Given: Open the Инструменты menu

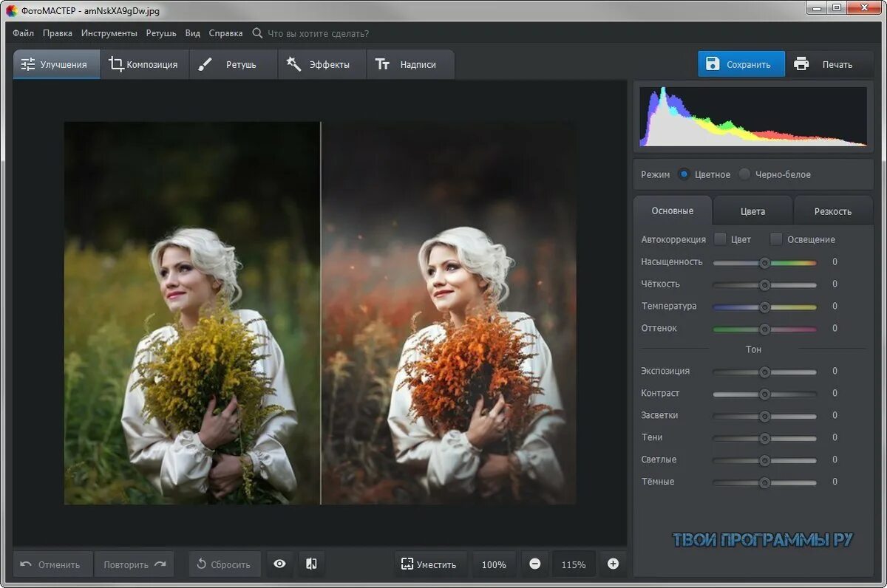Looking at the screenshot, I should pyautogui.click(x=109, y=33).
